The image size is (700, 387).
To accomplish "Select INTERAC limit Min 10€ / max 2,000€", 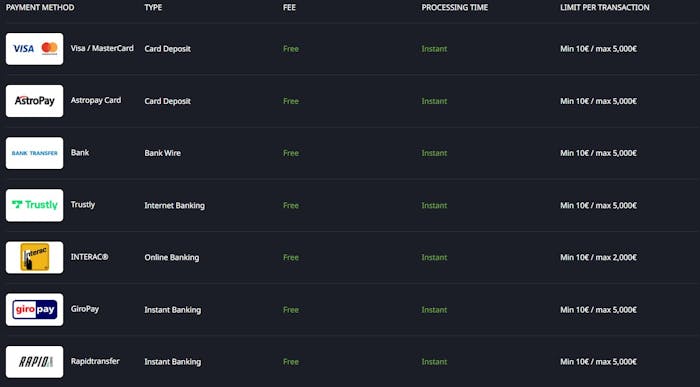I will tap(598, 258).
